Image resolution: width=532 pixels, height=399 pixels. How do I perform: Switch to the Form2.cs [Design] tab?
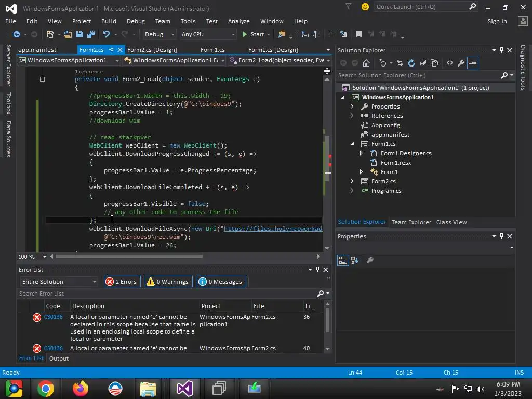pos(152,50)
